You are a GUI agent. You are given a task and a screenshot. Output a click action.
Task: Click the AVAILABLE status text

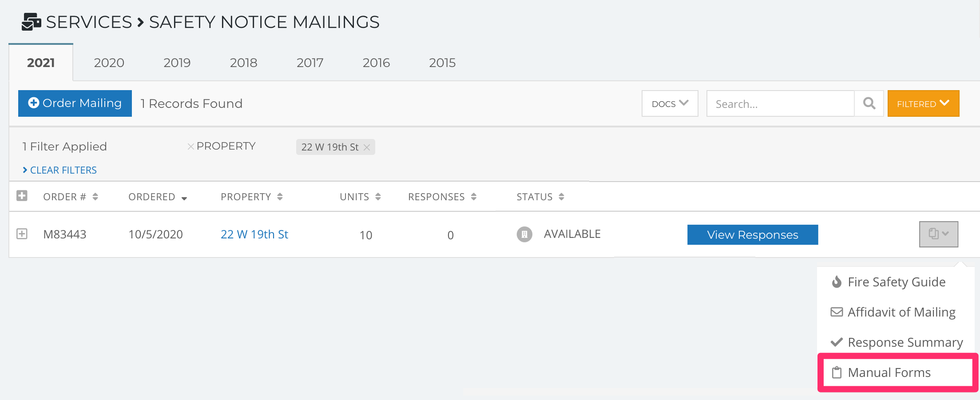572,234
